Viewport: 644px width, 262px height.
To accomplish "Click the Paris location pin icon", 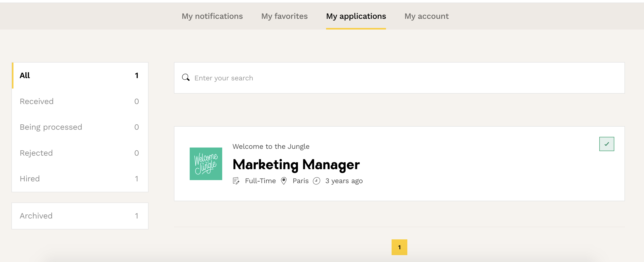I will point(284,181).
